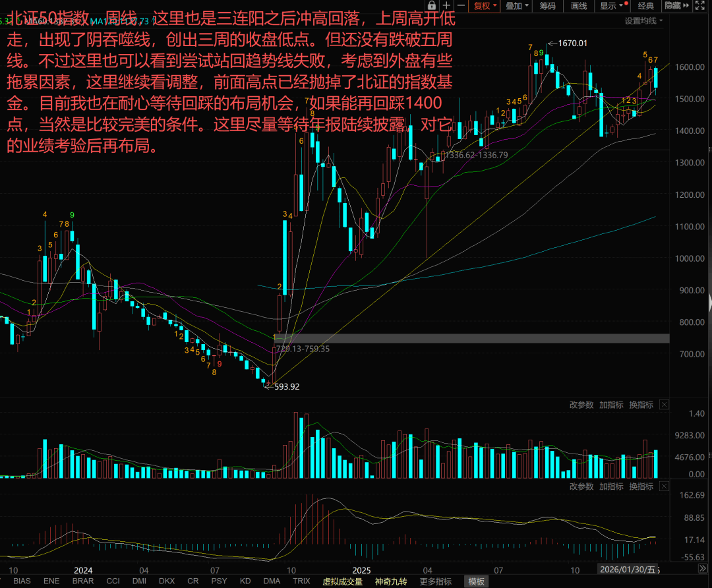The height and width of the screenshot is (588, 712).
Task: Click the fullscreen expand icon
Action: pyautogui.click(x=701, y=6)
